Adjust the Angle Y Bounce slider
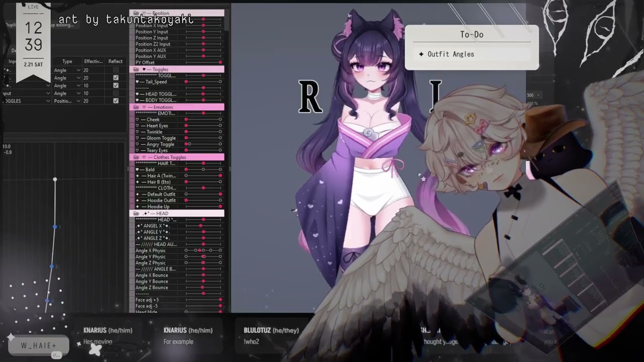Image resolution: width=644 pixels, height=362 pixels. tap(203, 281)
